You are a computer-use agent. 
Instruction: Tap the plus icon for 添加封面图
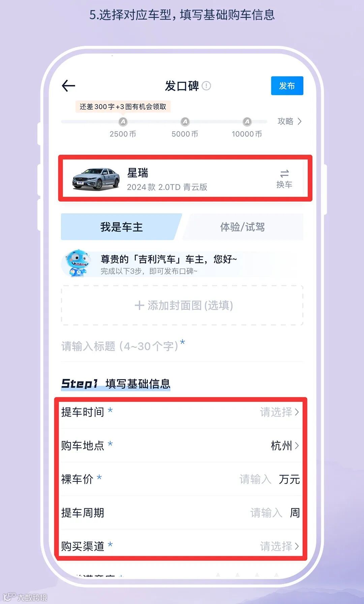tap(139, 305)
